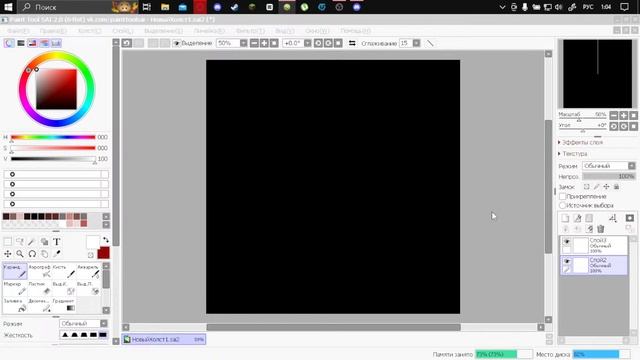Screen dimensions: 640x360
Task: Choose the rectangular selection tool
Action: click(x=8, y=242)
